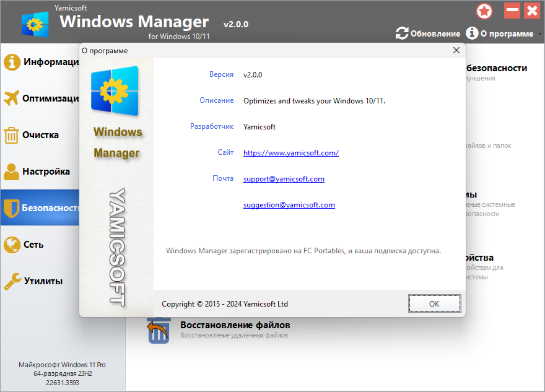
Task: Click the Версия label
Action: (221, 74)
